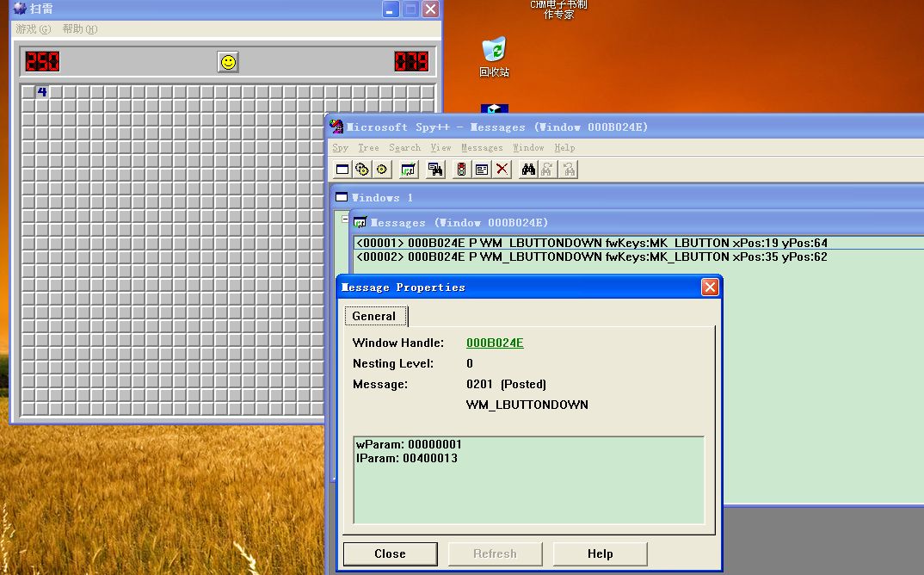924x575 pixels.
Task: Click the grayed Minesweeper maximize button
Action: click(410, 9)
